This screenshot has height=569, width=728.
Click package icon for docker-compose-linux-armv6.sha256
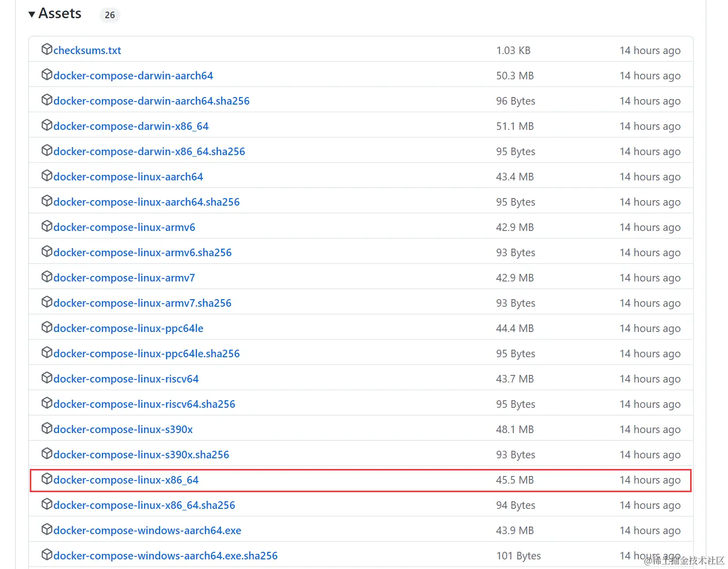tap(47, 251)
